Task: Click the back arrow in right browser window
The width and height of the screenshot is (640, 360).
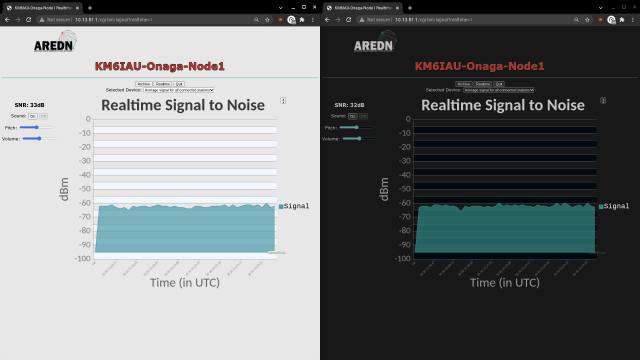Action: (327, 20)
